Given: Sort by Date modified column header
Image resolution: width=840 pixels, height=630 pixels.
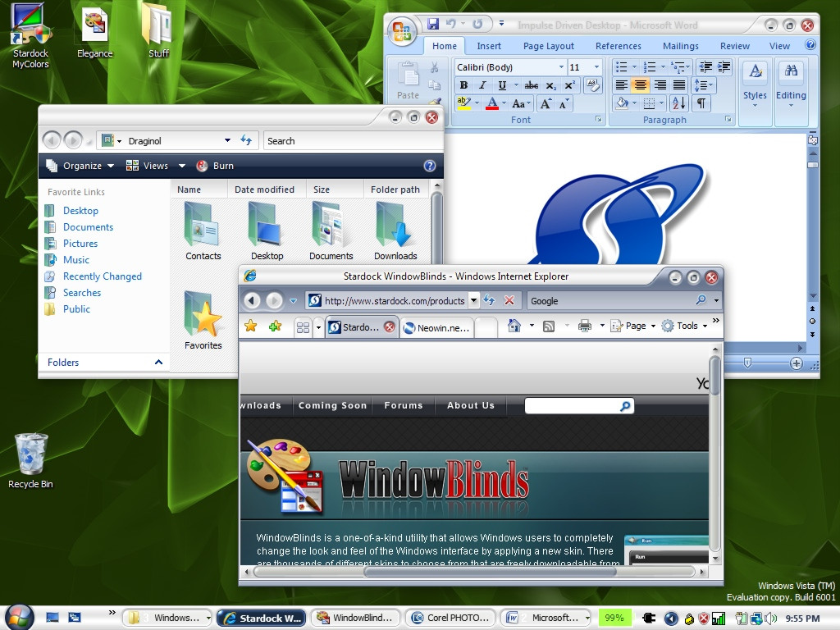Looking at the screenshot, I should click(x=264, y=189).
